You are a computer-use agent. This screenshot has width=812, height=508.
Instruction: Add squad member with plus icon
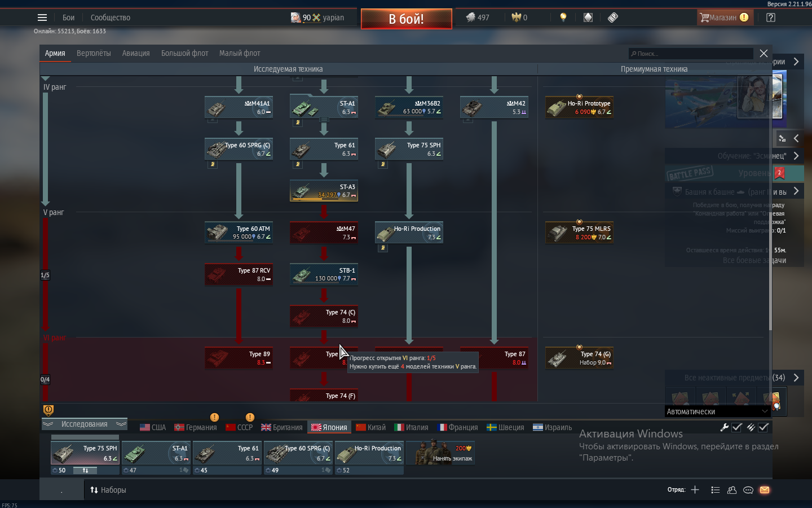695,490
